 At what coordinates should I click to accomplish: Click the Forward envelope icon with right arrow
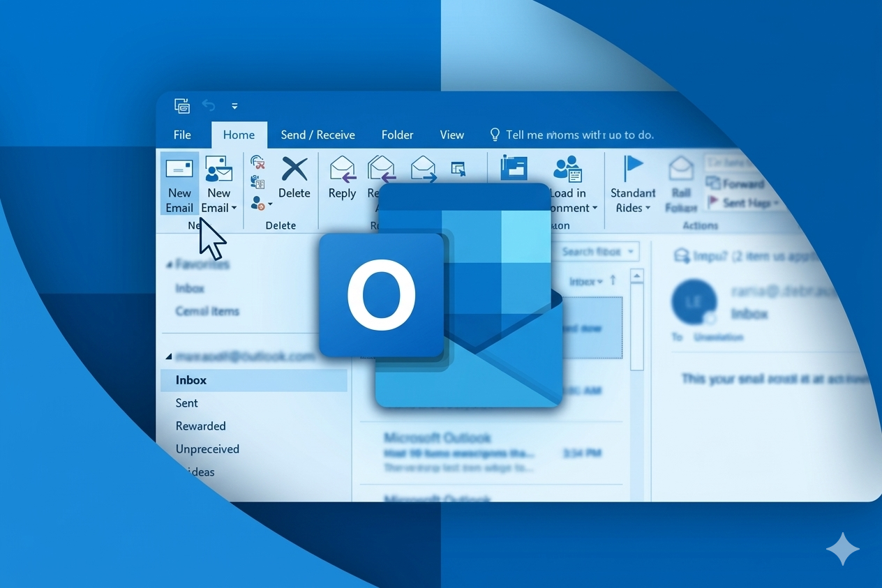[423, 168]
